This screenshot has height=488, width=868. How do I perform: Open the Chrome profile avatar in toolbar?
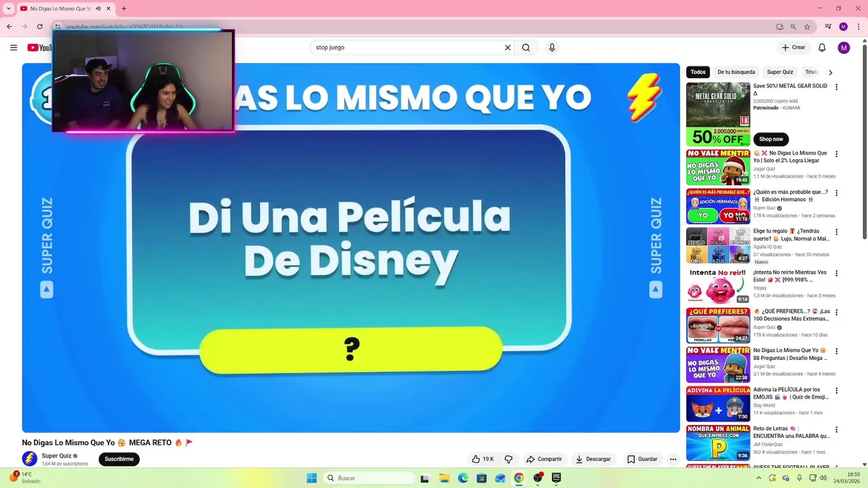(x=844, y=26)
